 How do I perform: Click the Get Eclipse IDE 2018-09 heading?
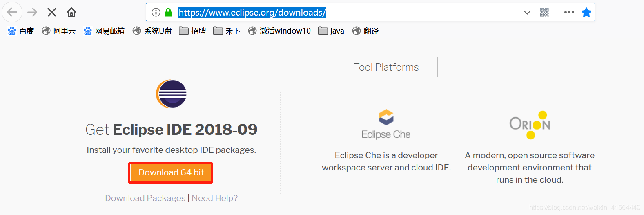pos(172,130)
